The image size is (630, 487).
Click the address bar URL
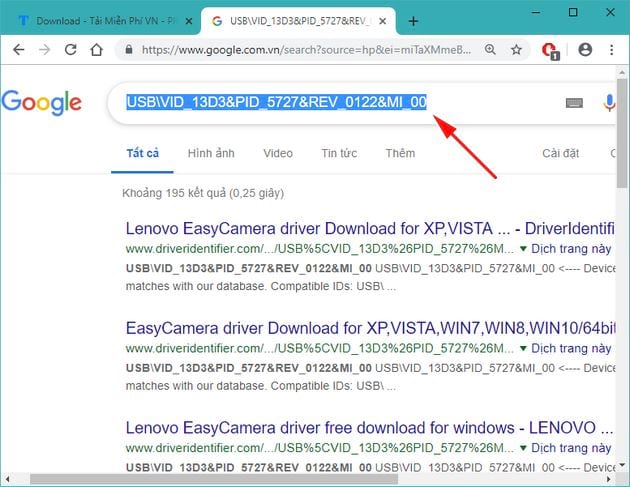[306, 50]
